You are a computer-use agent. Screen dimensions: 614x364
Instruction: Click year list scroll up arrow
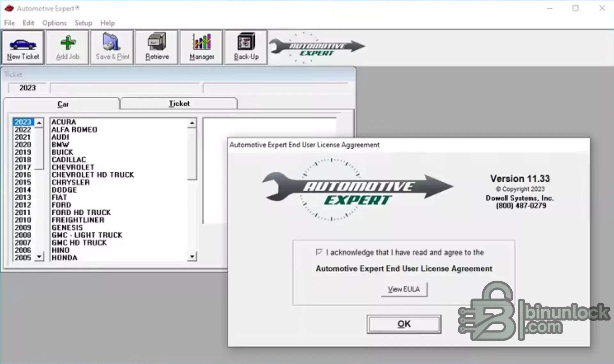[39, 123]
